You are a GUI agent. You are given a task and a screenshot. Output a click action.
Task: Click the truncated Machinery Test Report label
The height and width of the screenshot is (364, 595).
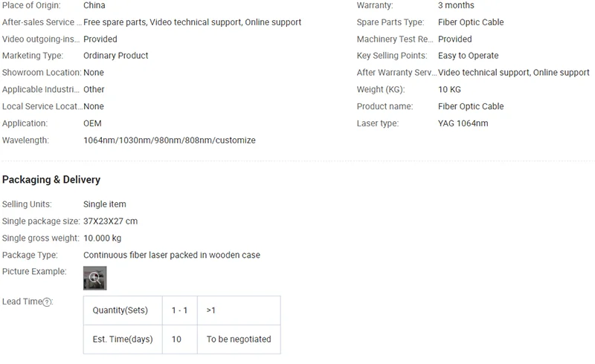[x=395, y=39]
